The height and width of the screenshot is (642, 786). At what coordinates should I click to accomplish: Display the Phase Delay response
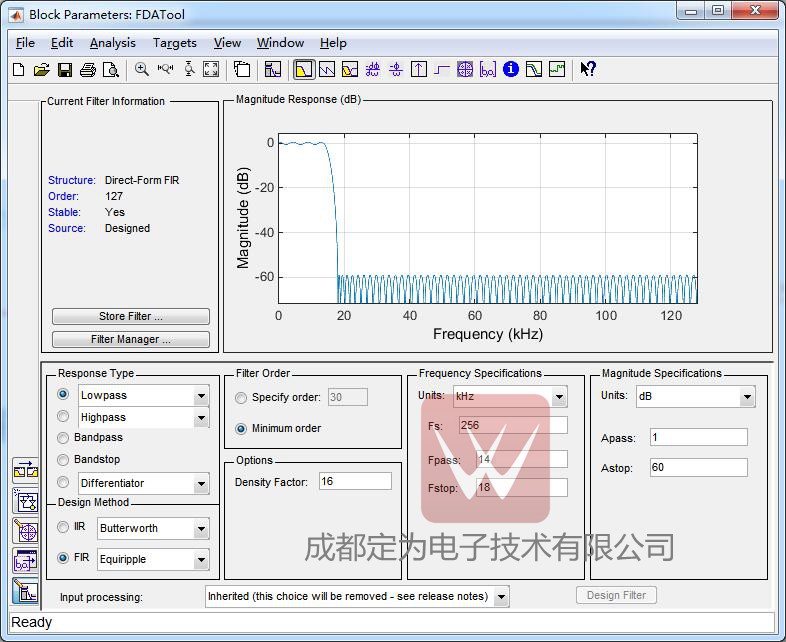[396, 69]
